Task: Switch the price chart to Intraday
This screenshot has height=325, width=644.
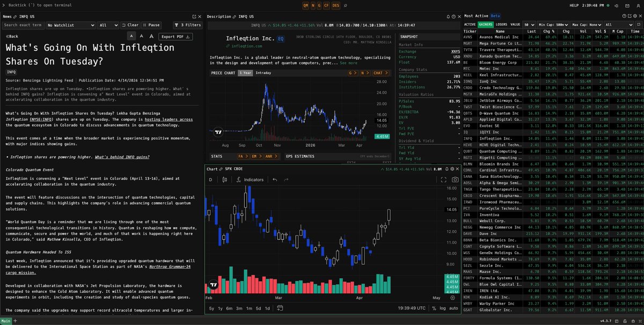Action: click(263, 73)
